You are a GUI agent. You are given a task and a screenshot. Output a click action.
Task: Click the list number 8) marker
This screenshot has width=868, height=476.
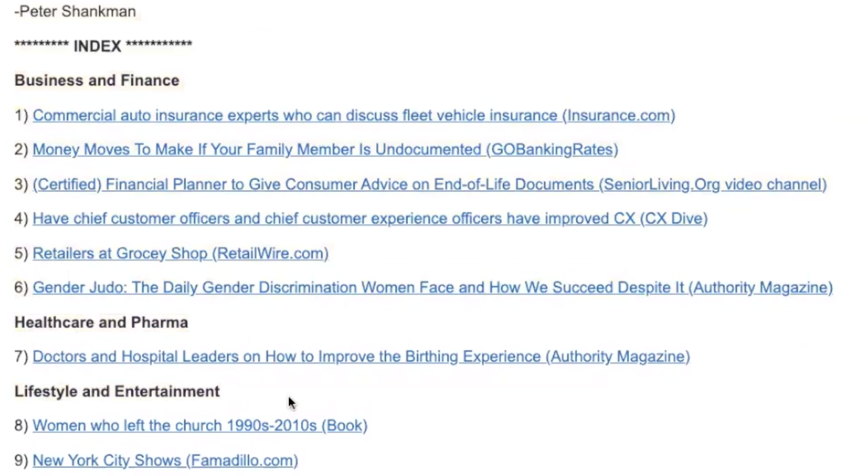click(21, 426)
